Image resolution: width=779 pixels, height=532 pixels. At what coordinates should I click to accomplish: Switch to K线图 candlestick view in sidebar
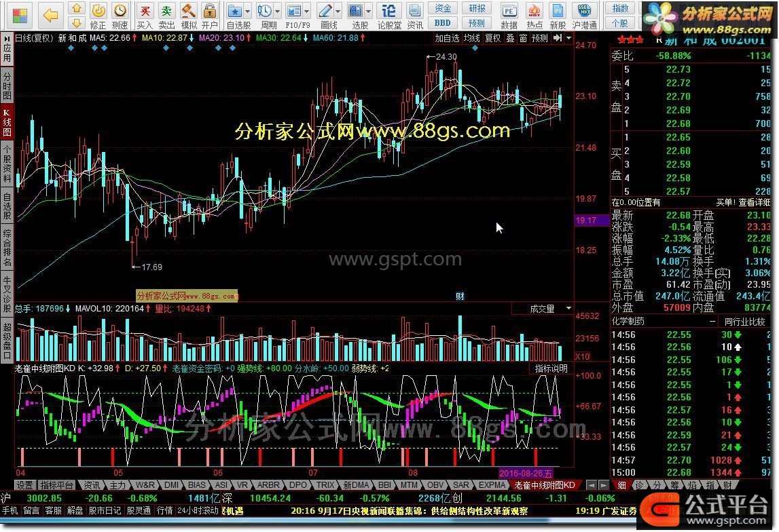coord(7,121)
